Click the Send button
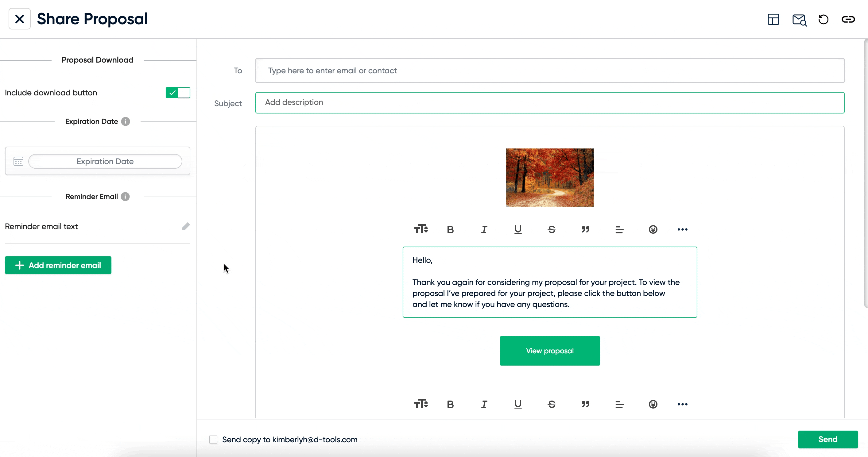The width and height of the screenshot is (868, 457). (x=828, y=439)
